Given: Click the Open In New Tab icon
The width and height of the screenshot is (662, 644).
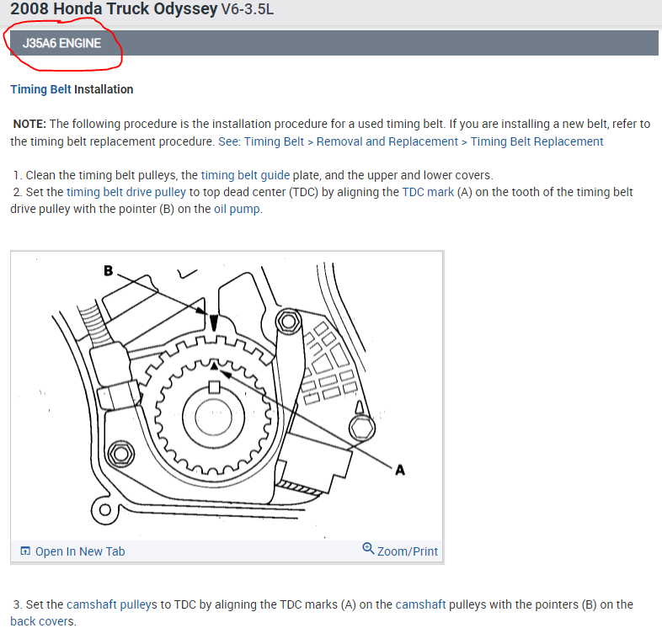Looking at the screenshot, I should click(x=25, y=551).
